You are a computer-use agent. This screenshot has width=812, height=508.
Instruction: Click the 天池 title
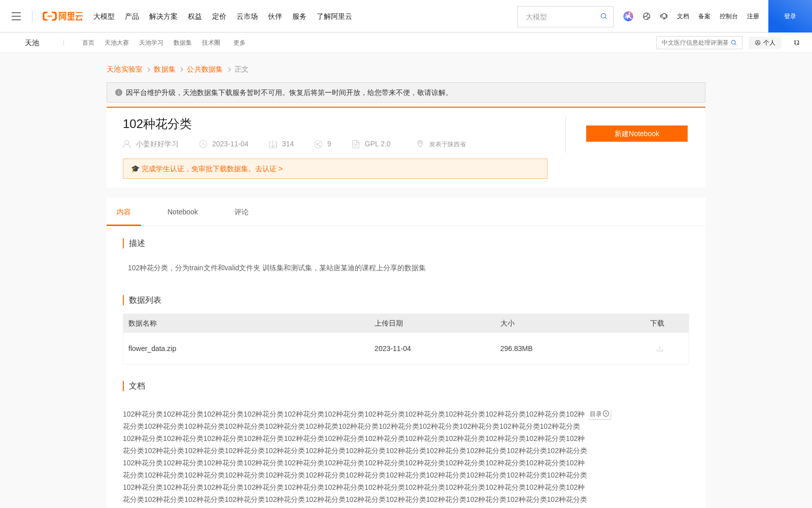pyautogui.click(x=32, y=43)
